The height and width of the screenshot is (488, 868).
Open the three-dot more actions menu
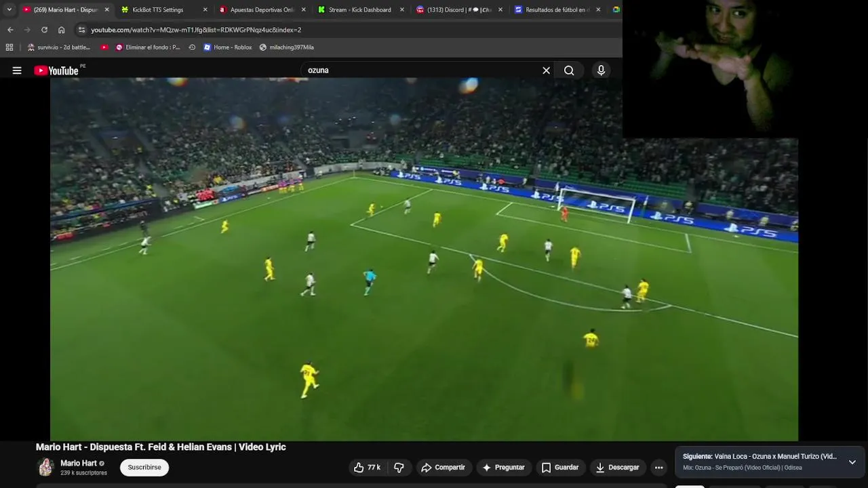[x=658, y=468]
